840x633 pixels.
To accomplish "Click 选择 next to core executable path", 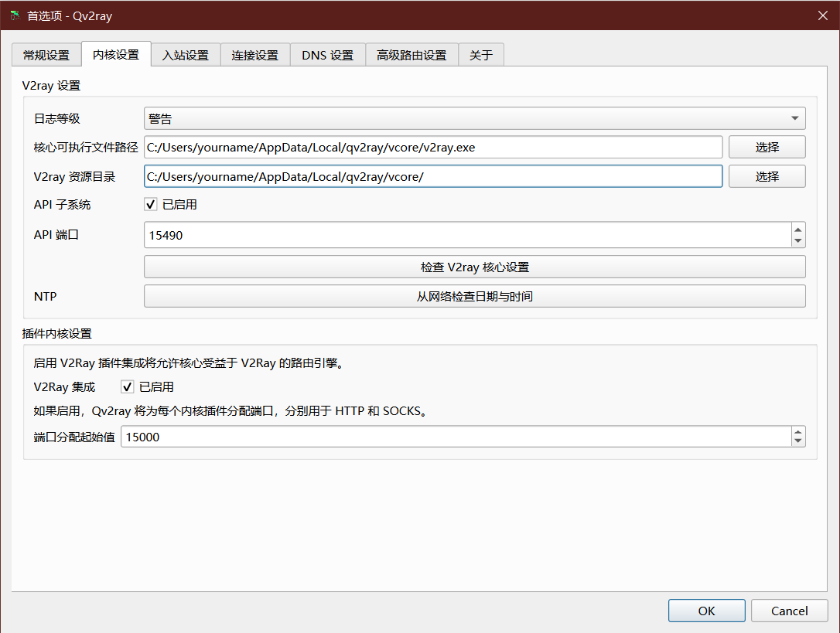I will coord(767,147).
